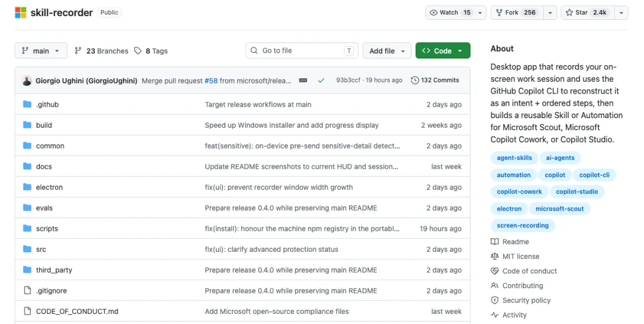The height and width of the screenshot is (324, 644).
Task: Star the repository
Action: (587, 13)
